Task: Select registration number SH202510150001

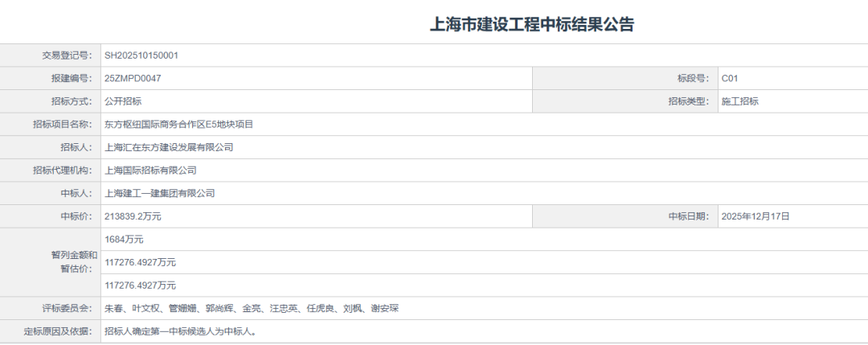Action: pos(141,55)
